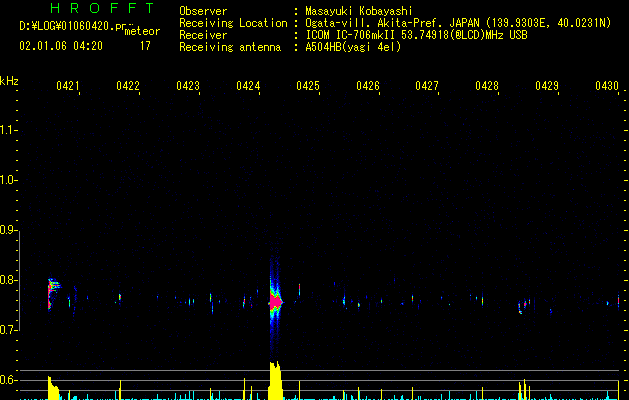This screenshot has height=400, width=629.
Task: Click the 1.1 kHz axis label
Action: [8, 130]
